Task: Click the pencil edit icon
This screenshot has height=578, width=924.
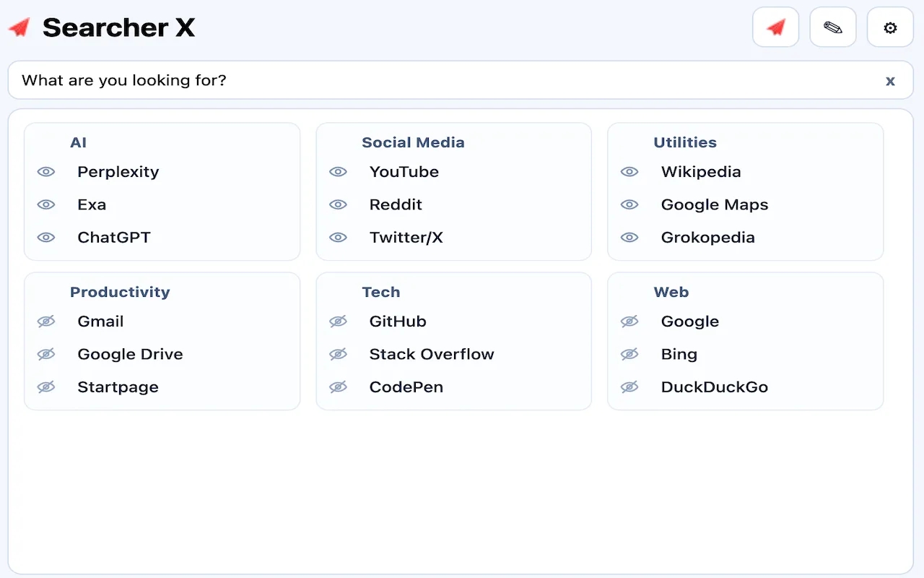Action: [x=832, y=27]
